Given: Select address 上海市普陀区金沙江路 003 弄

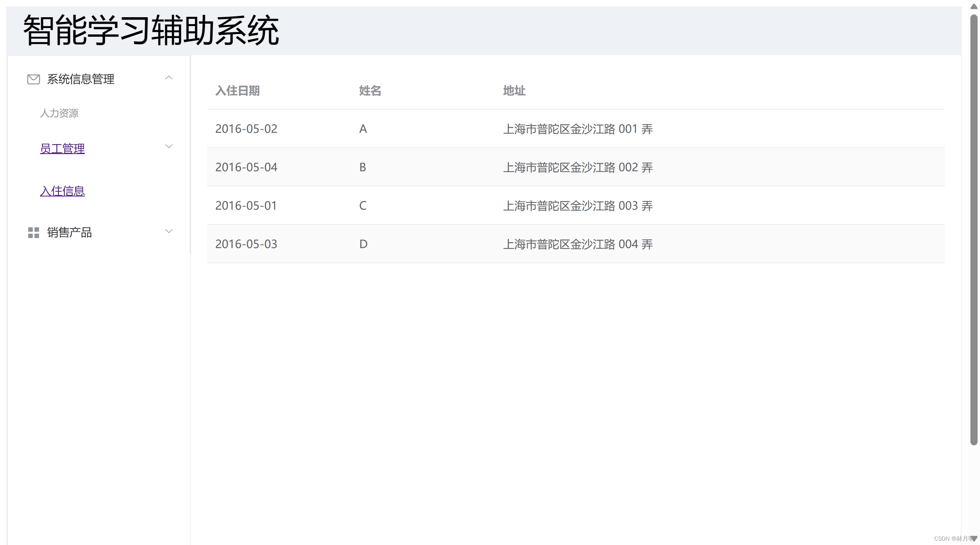Looking at the screenshot, I should [x=578, y=206].
